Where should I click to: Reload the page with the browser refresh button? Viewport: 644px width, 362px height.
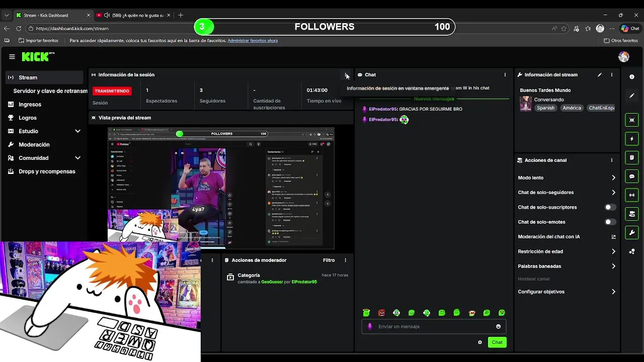pyautogui.click(x=19, y=29)
